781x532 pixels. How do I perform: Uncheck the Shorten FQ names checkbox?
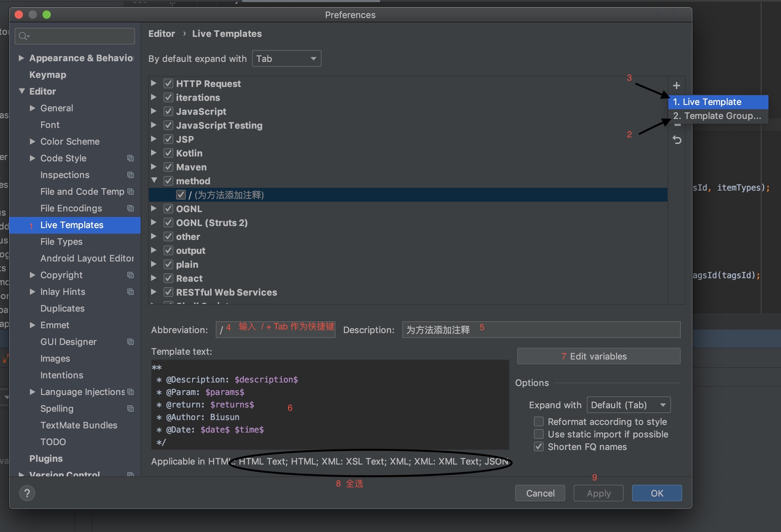click(x=539, y=446)
